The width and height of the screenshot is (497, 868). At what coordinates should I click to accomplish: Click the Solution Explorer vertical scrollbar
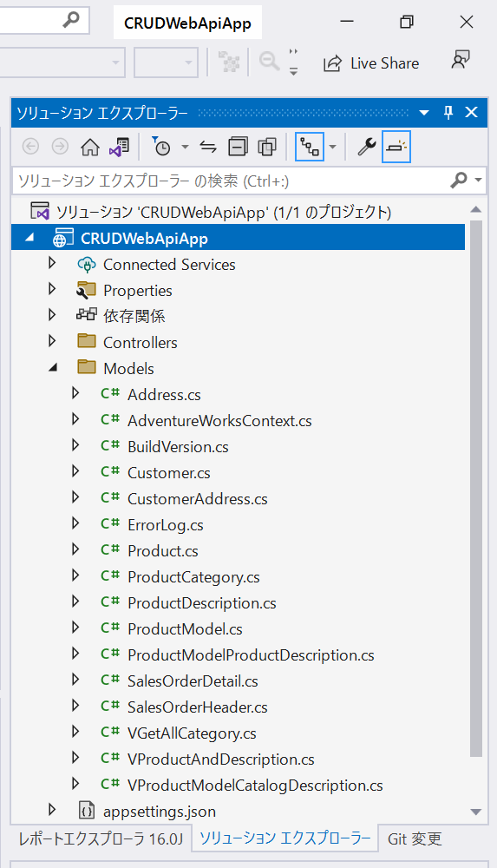point(476,489)
